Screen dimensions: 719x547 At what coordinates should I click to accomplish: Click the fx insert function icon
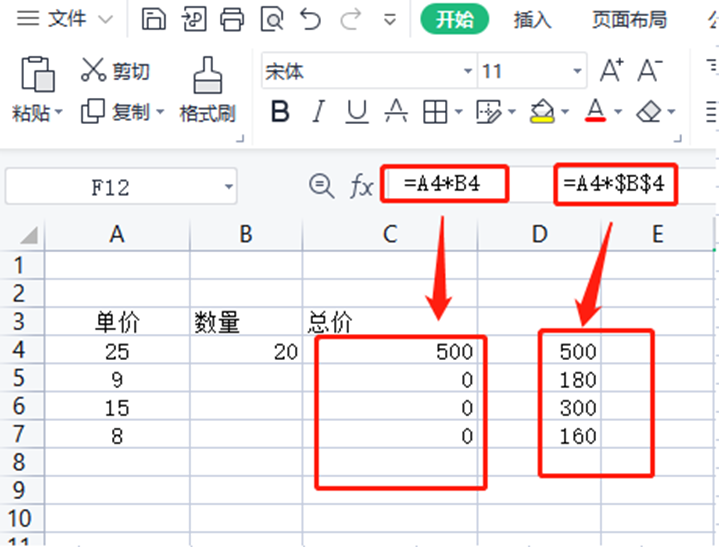(361, 186)
